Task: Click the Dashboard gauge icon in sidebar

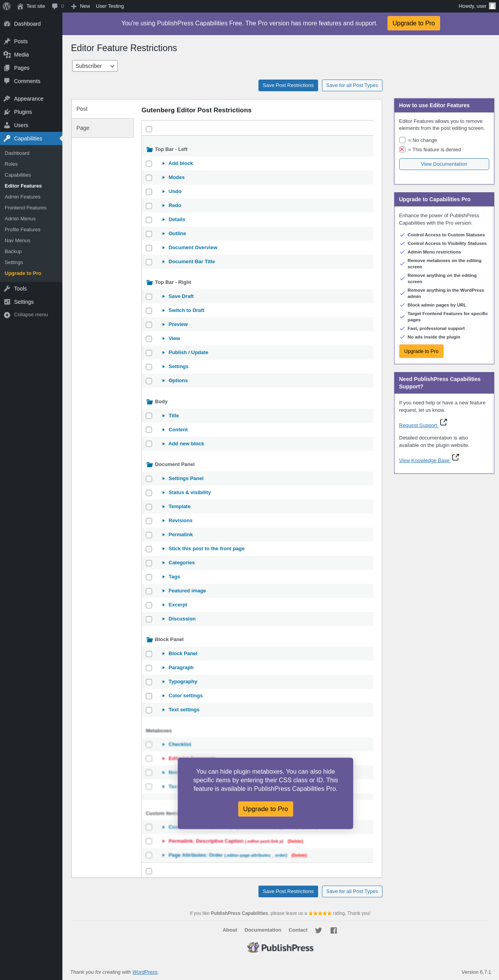Action: tap(7, 24)
